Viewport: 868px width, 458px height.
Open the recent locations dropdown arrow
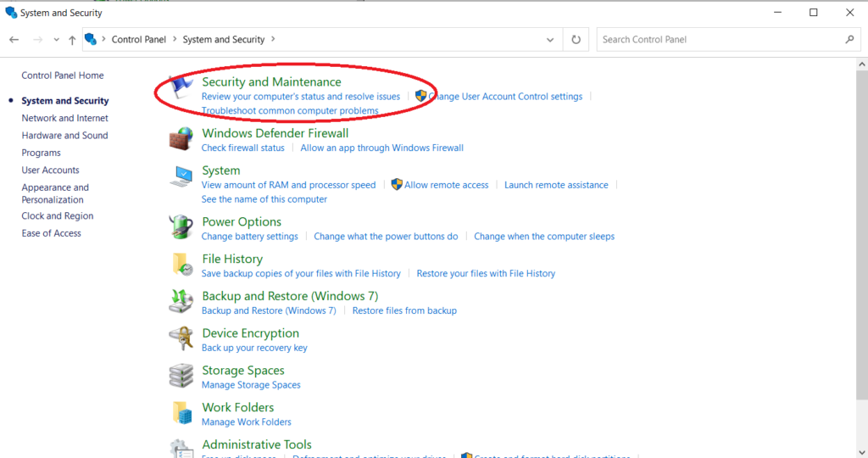click(x=56, y=40)
